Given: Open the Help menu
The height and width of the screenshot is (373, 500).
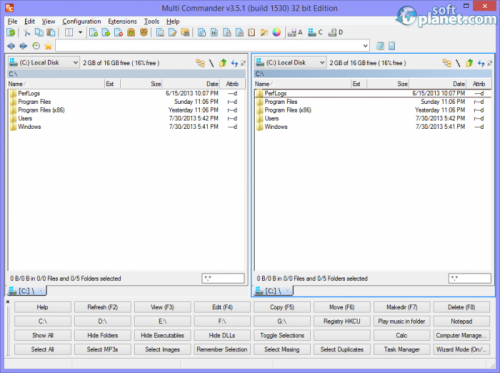Looking at the screenshot, I should tap(173, 21).
